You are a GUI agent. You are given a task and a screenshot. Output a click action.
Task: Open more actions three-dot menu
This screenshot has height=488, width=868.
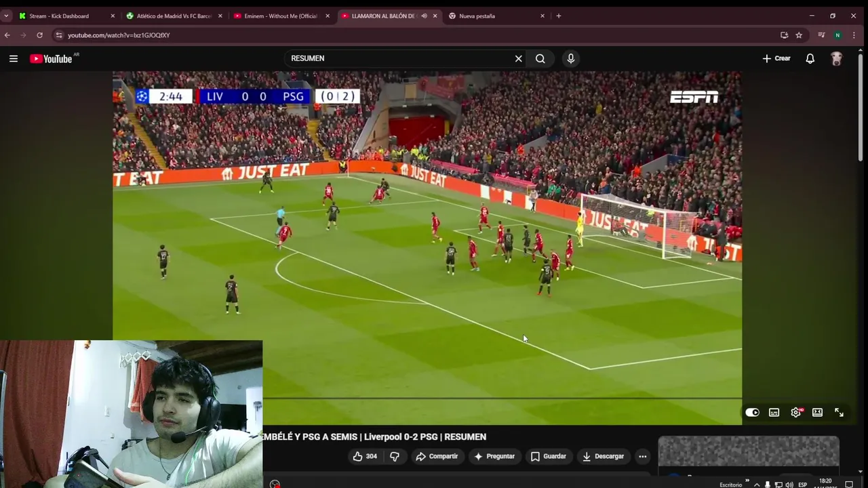[x=642, y=456]
